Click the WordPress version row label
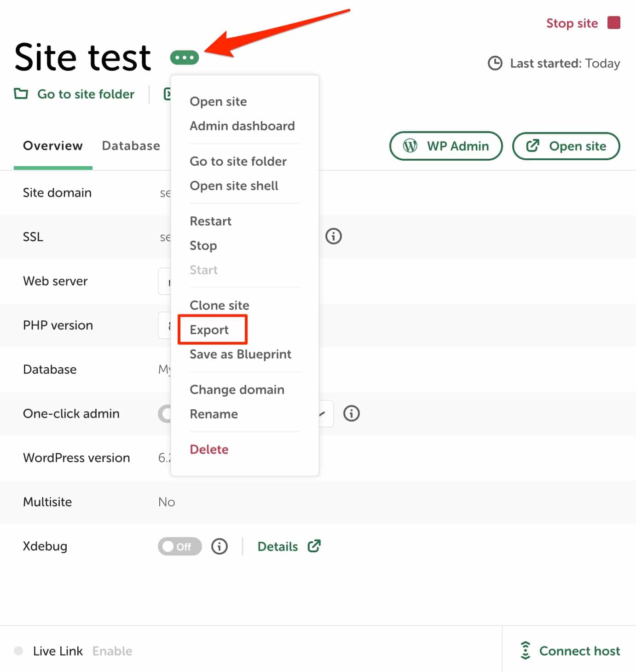 tap(76, 458)
